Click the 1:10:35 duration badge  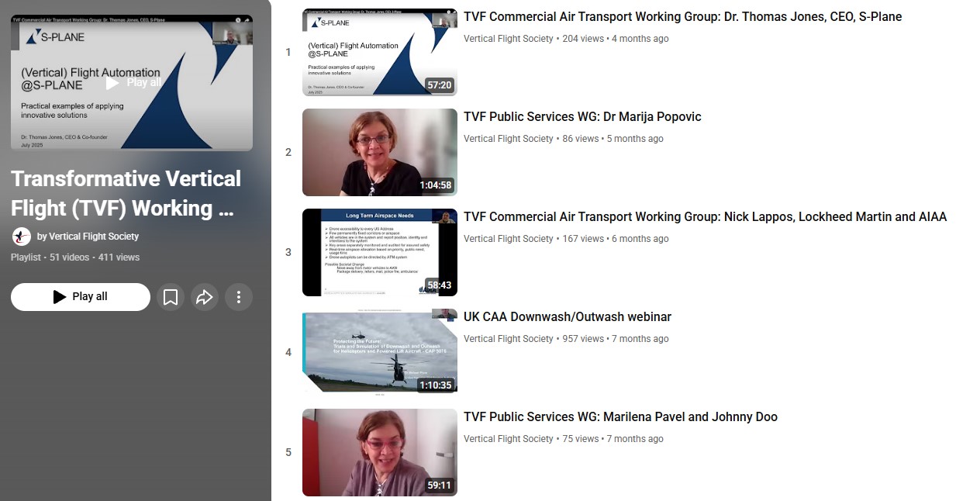click(436, 385)
